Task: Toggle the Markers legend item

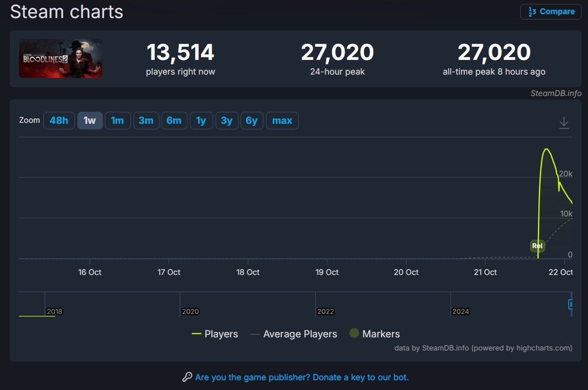Action: coord(375,334)
